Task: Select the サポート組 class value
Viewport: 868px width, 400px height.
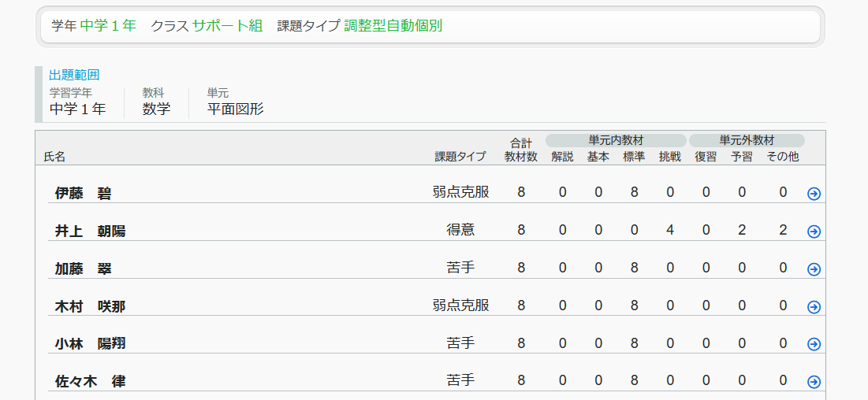Action: coord(227,25)
